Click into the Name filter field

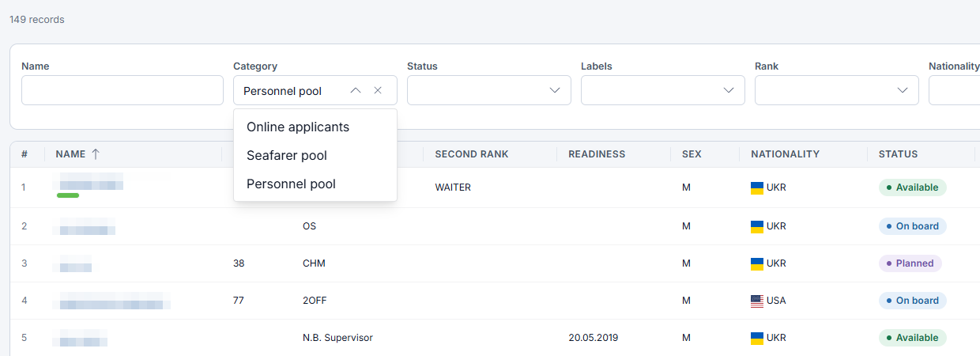[122, 90]
